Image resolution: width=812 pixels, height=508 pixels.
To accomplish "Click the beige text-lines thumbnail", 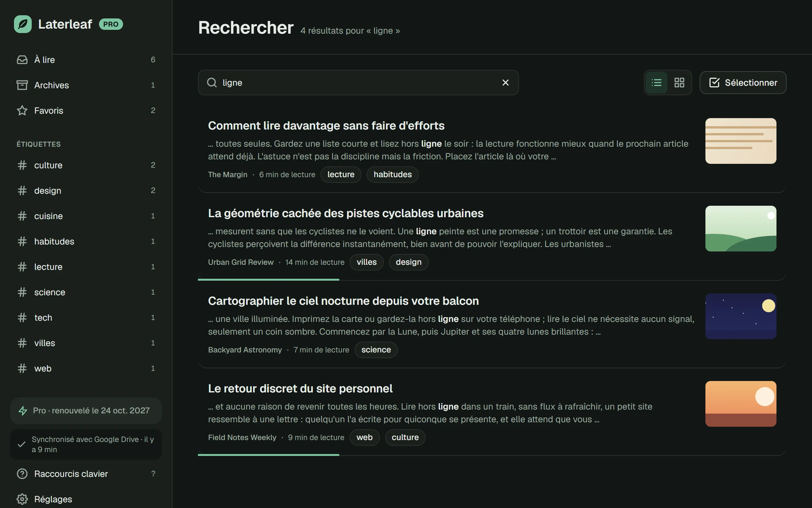I will pyautogui.click(x=741, y=141).
